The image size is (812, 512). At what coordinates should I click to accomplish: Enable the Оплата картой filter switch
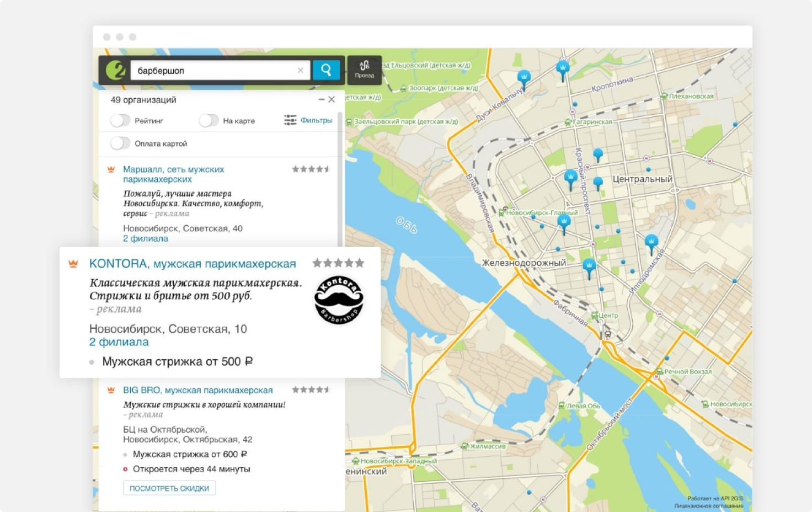tap(120, 143)
